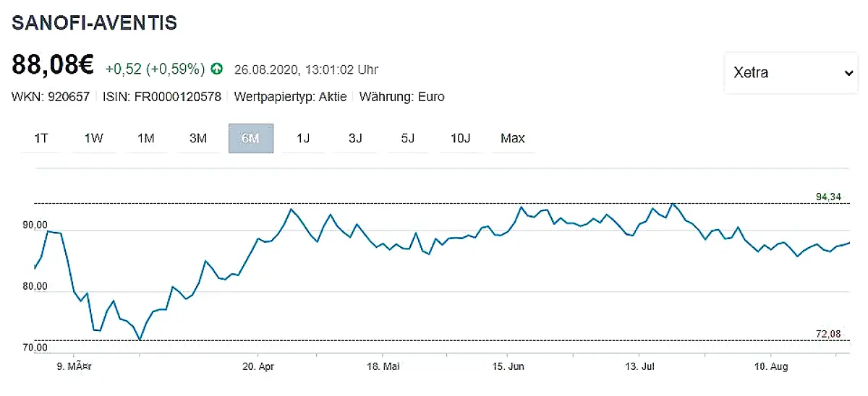Switch to the 3J time range

(355, 139)
